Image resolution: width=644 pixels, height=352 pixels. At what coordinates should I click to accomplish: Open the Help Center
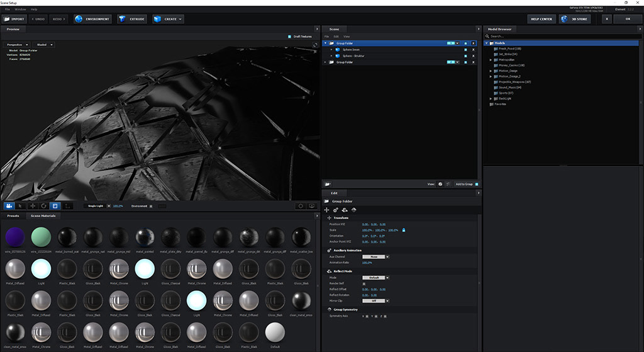[541, 19]
